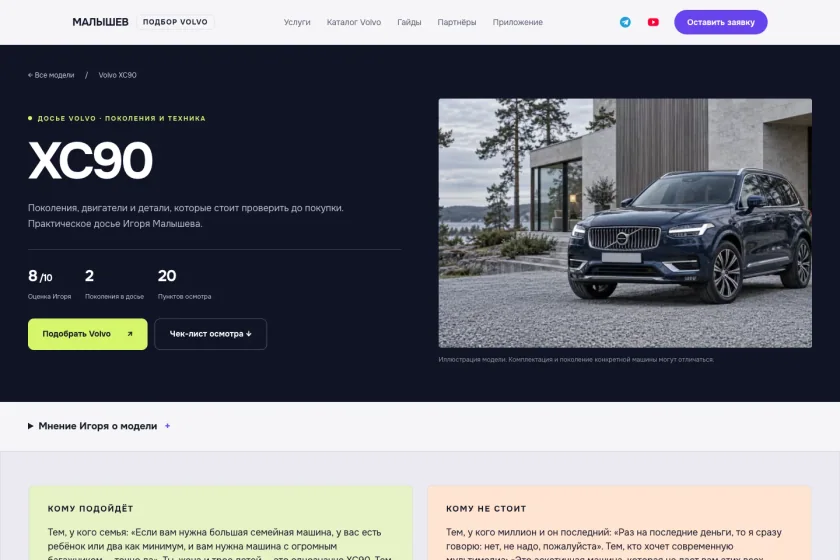Click the down arrow on Чек-лист осмотра
Viewport: 840px width, 560px height.
pyautogui.click(x=249, y=334)
